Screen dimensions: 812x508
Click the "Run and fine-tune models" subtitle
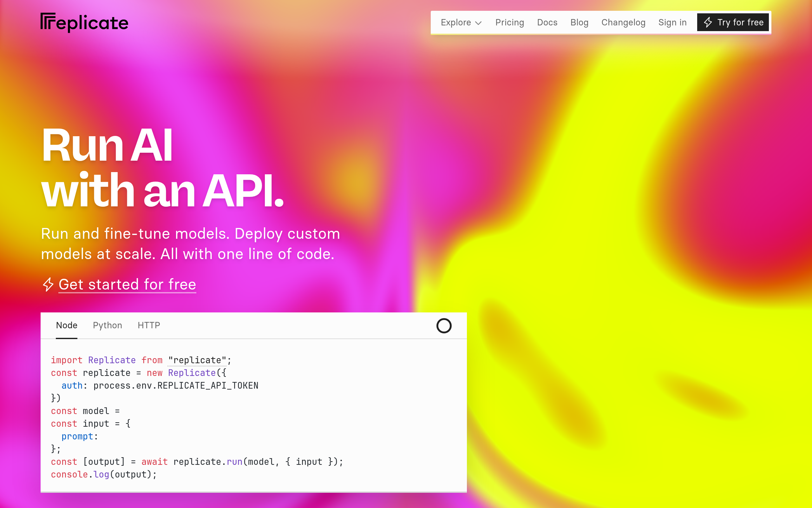tap(190, 244)
